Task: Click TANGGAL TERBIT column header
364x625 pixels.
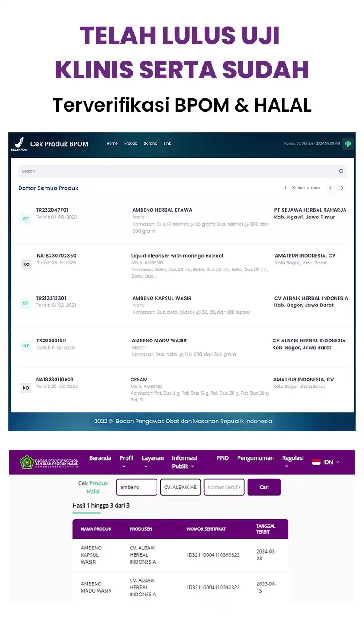Action: click(x=266, y=529)
